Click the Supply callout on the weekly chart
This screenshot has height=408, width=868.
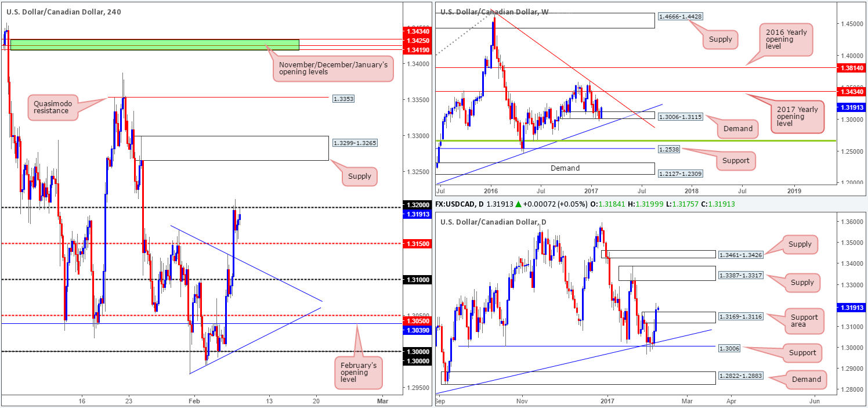coord(721,40)
